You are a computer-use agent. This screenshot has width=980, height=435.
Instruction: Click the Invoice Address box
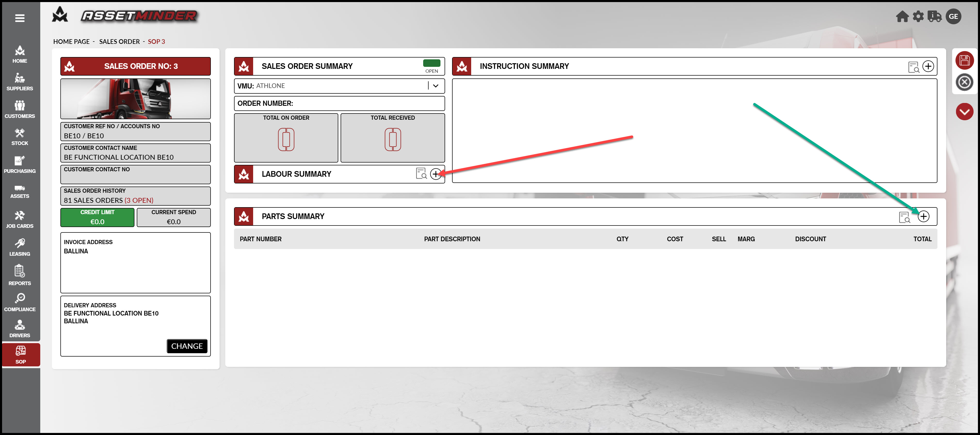[x=135, y=263]
